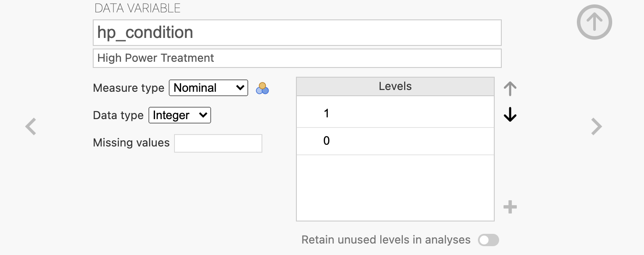Click the empty area below the levels

tap(395, 187)
